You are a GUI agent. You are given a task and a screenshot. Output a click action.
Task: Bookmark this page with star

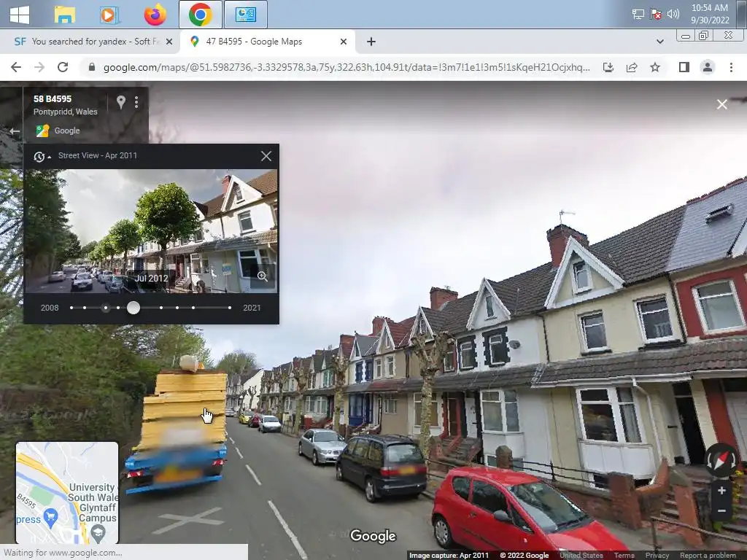pos(655,67)
